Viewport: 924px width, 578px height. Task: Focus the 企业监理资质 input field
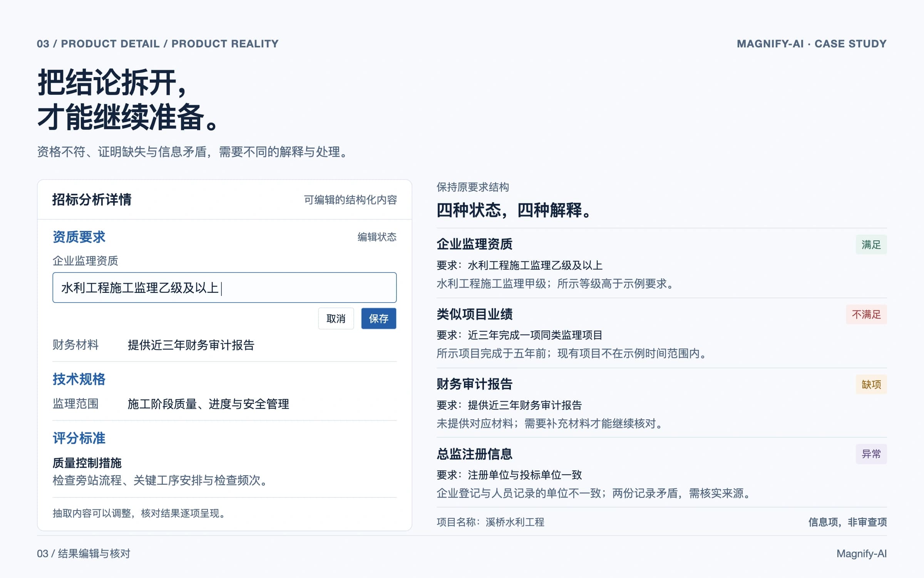pyautogui.click(x=224, y=287)
